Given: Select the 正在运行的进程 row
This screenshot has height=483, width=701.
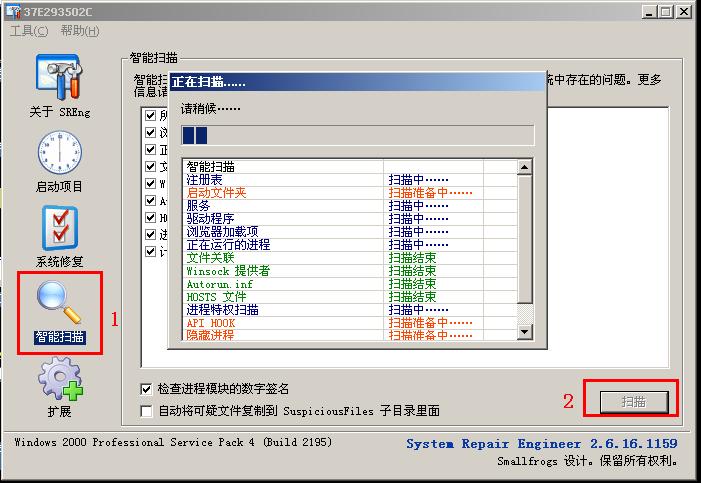Looking at the screenshot, I should point(350,245).
